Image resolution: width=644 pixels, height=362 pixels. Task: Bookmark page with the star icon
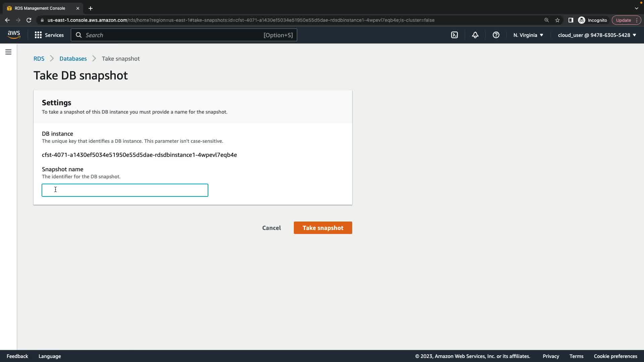pos(557,20)
